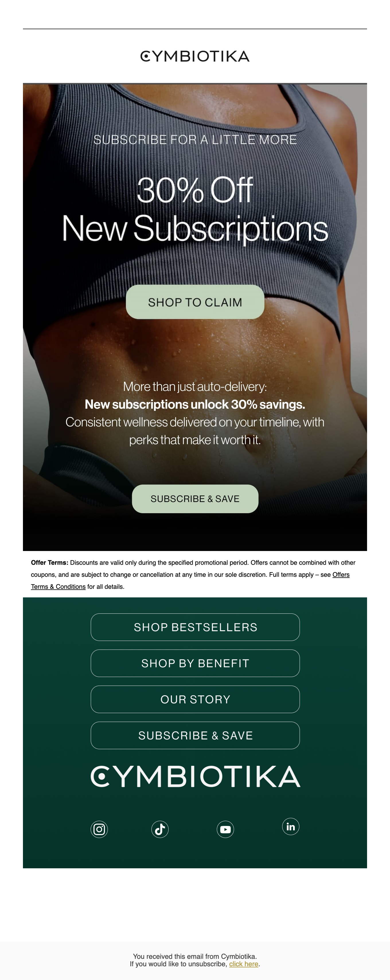Click the '30% Off New Subscriptions' headline

coord(195,209)
